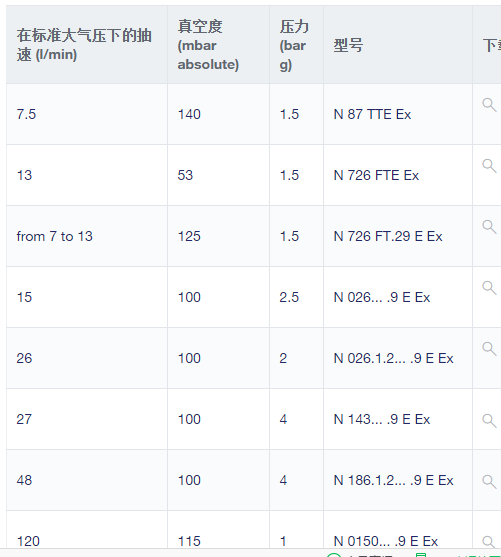This screenshot has width=501, height=557.
Task: Click magnifier icon in the 15 l/min row
Action: (489, 288)
